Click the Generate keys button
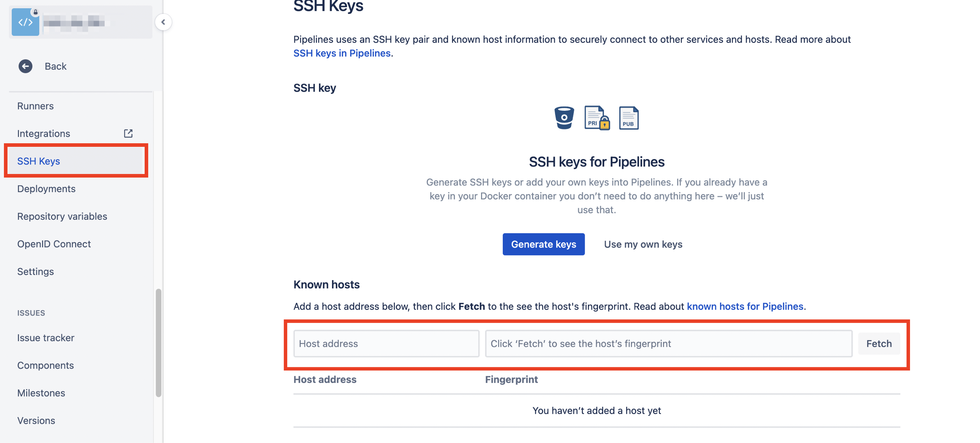 (x=544, y=244)
